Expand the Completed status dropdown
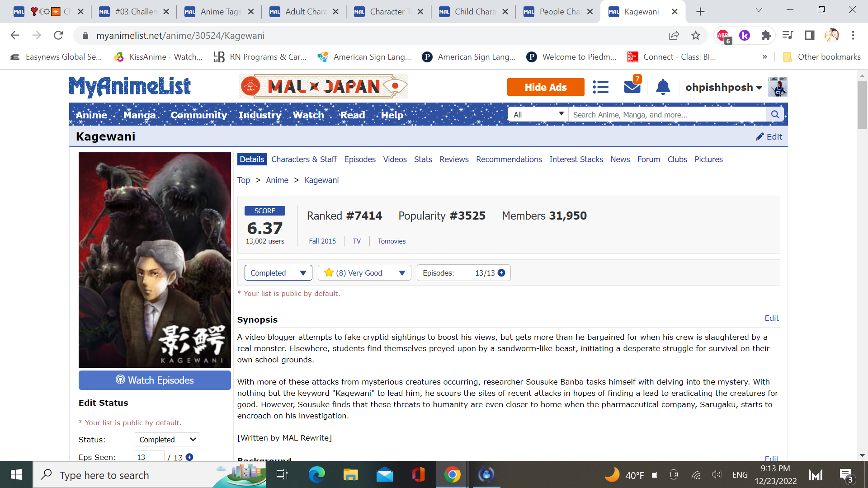The width and height of the screenshot is (868, 488). click(278, 273)
